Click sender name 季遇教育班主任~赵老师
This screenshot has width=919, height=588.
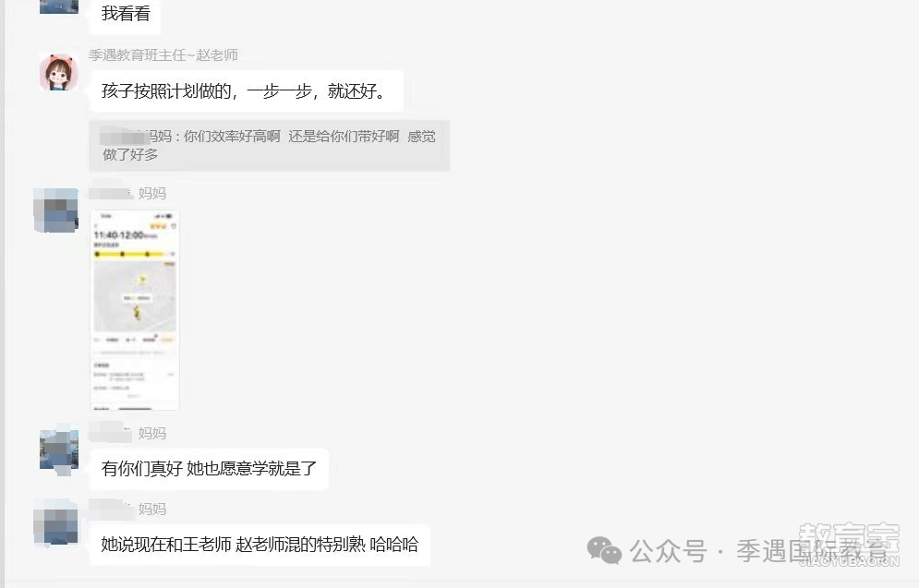(163, 55)
